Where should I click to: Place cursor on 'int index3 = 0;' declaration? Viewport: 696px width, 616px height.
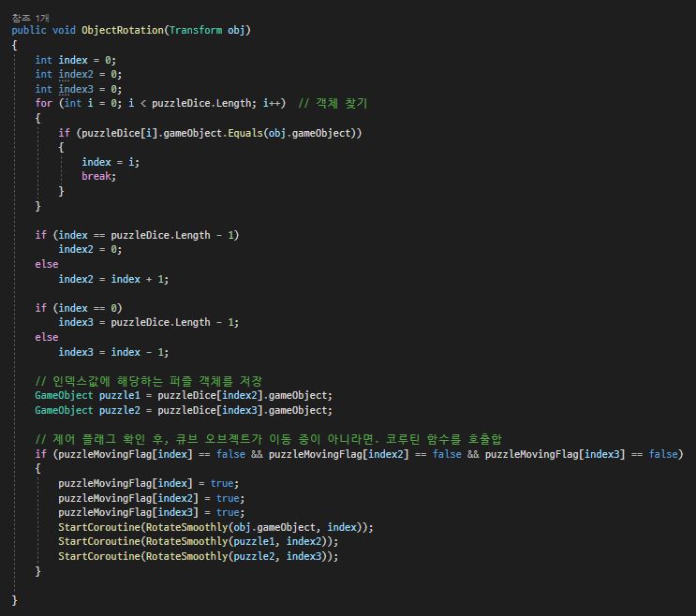click(78, 89)
